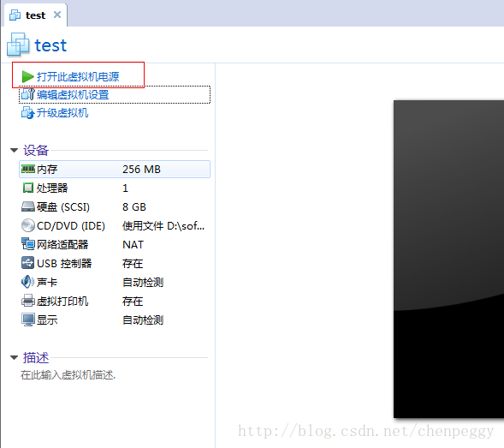The height and width of the screenshot is (448, 504).
Task: Click the sound card 自动检测 value
Action: point(143,283)
